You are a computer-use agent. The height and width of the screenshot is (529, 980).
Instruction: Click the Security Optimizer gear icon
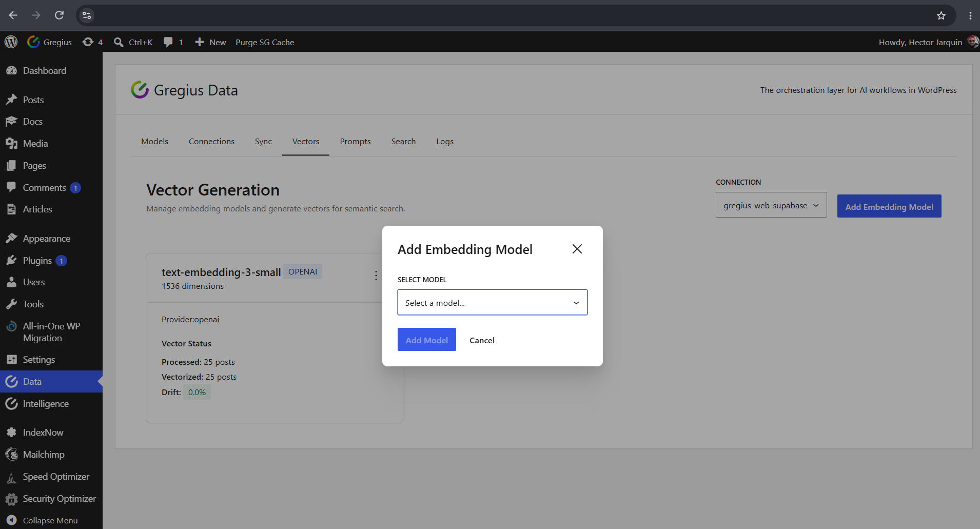pyautogui.click(x=11, y=499)
